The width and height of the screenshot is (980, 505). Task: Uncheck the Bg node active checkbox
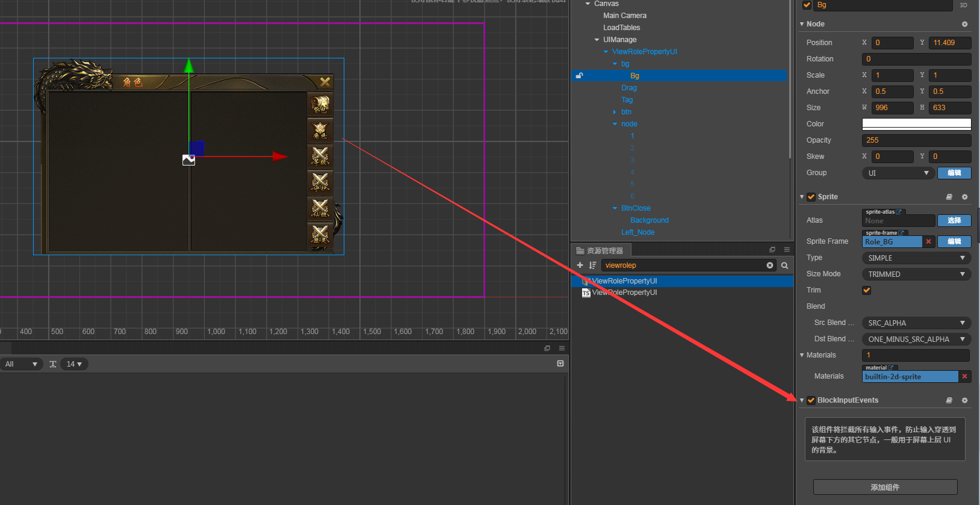point(807,5)
